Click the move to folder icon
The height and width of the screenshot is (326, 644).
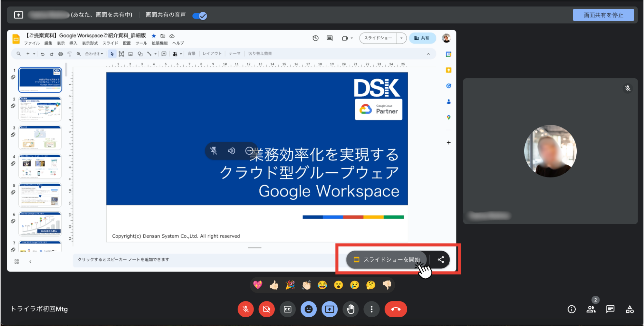(x=163, y=36)
